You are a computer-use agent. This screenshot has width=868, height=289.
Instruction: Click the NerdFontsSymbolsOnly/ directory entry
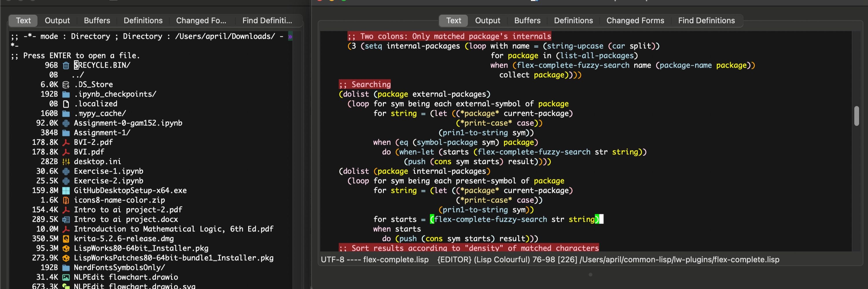pyautogui.click(x=119, y=268)
